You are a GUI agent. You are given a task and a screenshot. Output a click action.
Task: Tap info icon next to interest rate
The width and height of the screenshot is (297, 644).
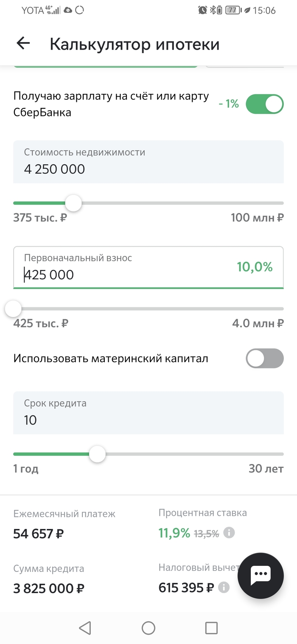[x=229, y=533]
